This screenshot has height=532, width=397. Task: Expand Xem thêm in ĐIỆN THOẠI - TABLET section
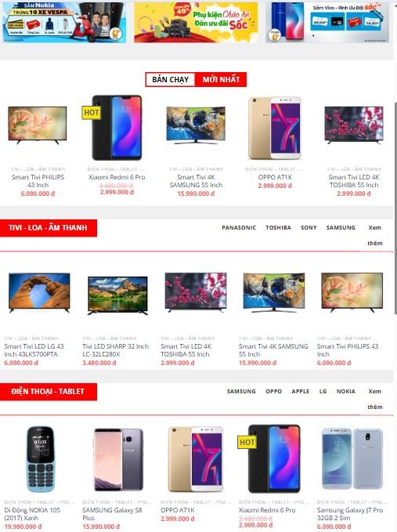374,399
